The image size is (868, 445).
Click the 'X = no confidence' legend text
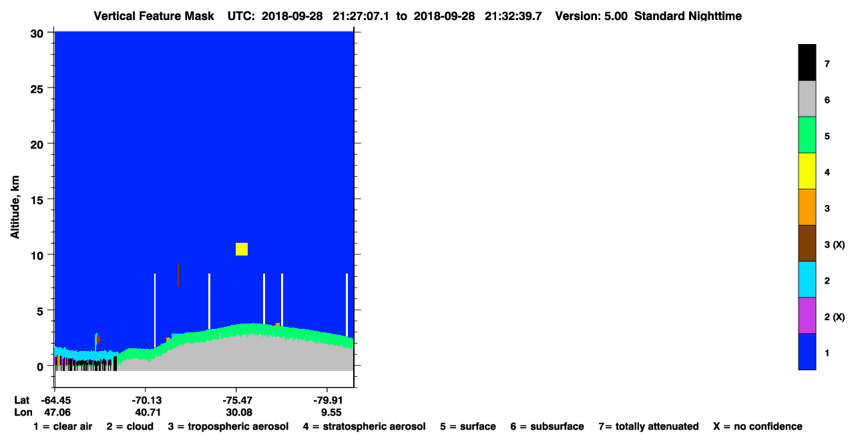tap(758, 426)
